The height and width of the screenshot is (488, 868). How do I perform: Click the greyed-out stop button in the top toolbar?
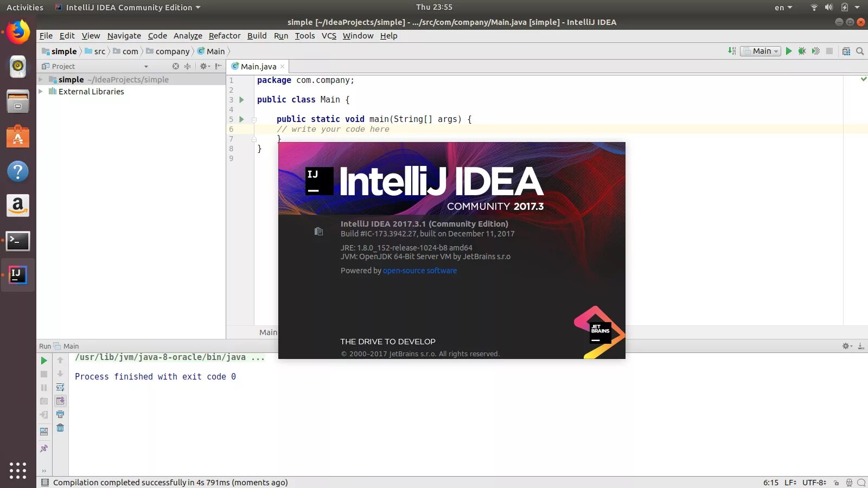pyautogui.click(x=829, y=51)
